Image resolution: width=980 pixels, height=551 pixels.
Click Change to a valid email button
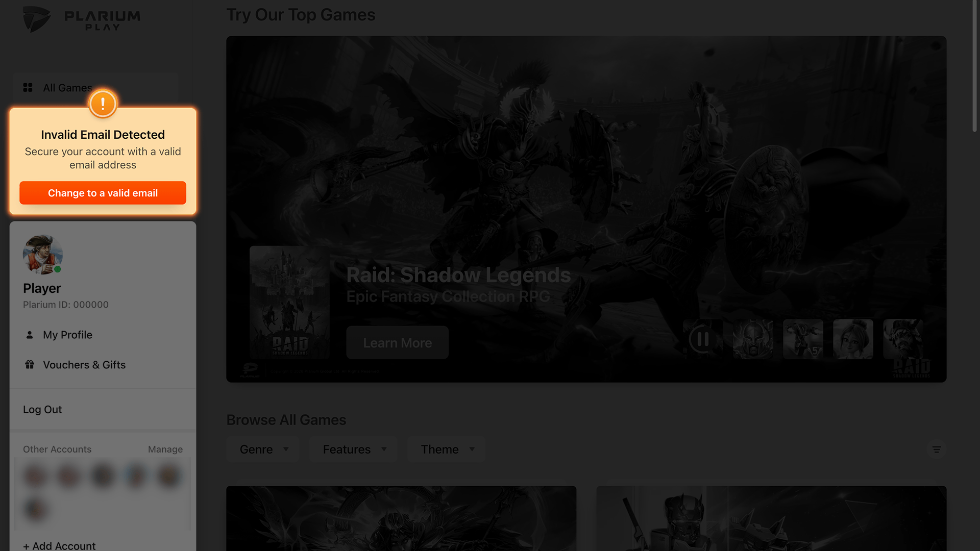coord(103,193)
